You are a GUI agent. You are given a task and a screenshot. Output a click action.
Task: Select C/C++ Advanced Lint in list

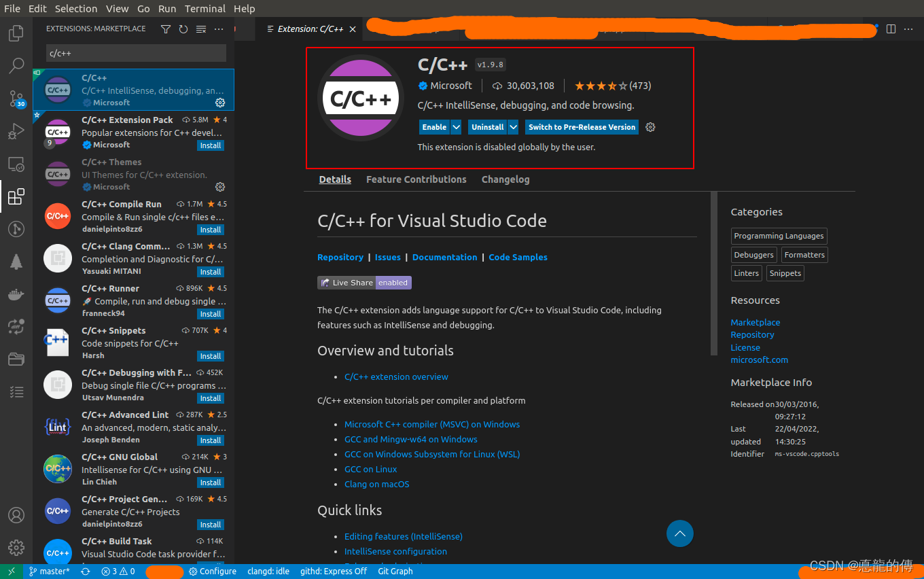pos(134,428)
